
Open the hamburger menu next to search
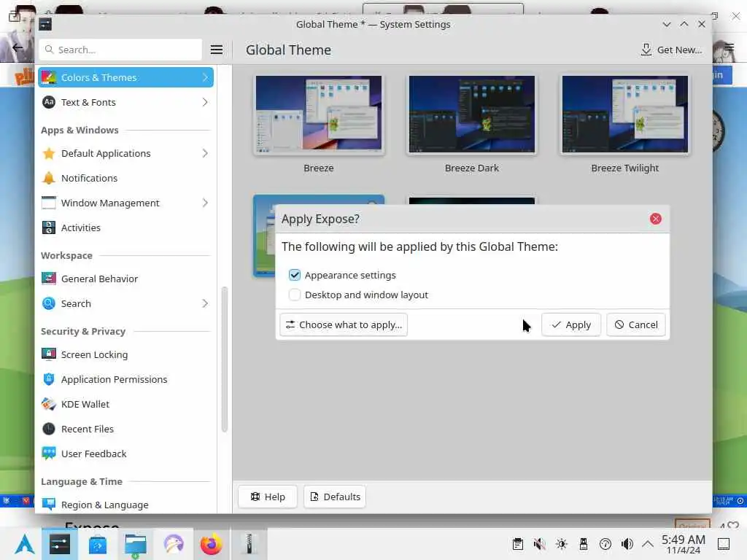point(217,50)
